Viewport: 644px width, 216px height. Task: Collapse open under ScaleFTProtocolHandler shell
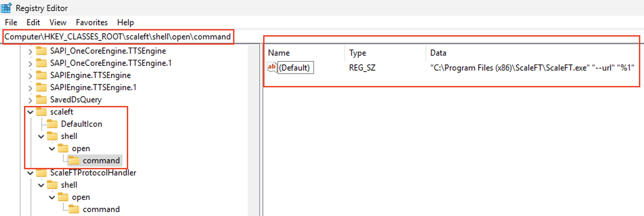(x=52, y=197)
